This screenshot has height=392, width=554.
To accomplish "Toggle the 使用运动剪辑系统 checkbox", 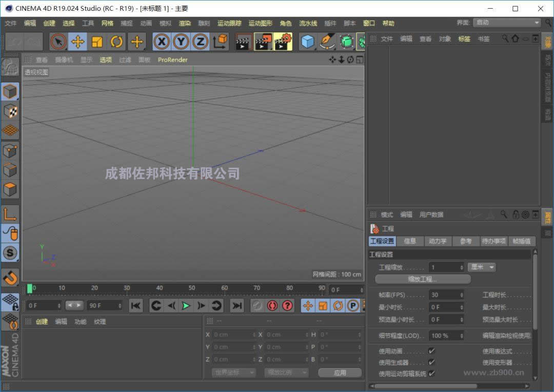I will (x=431, y=374).
